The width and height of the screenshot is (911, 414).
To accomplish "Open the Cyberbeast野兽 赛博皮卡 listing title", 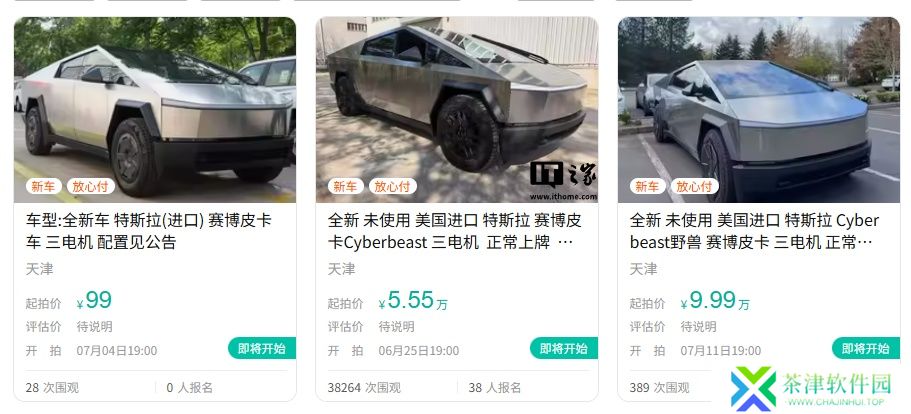I will 754,231.
